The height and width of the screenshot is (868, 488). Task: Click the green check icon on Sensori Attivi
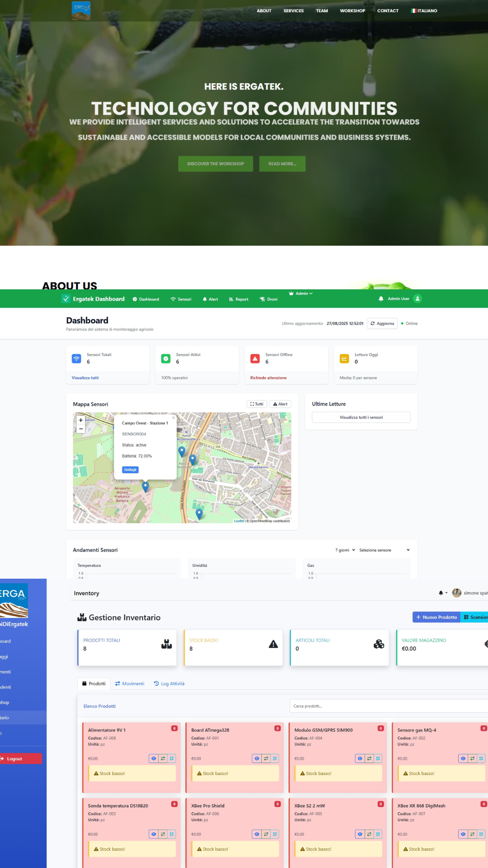point(166,359)
